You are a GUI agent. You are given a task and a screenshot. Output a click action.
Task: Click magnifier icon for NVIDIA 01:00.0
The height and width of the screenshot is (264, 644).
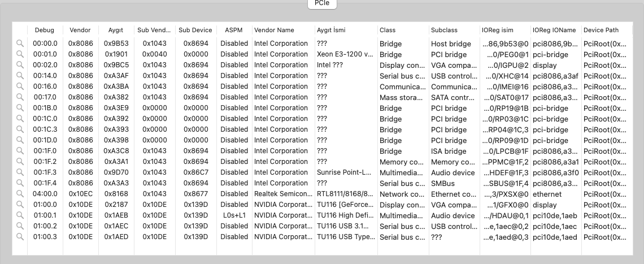point(20,205)
